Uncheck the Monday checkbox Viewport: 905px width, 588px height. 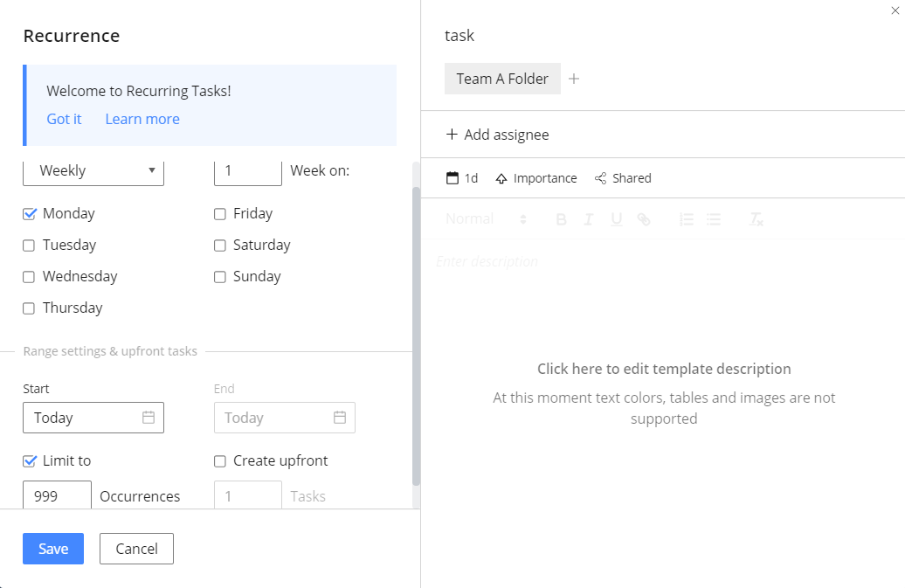(30, 214)
